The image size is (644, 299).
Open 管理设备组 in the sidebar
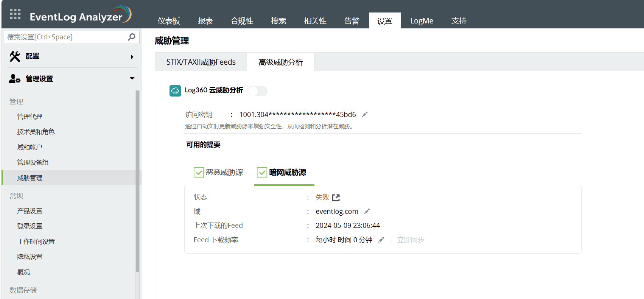(33, 162)
